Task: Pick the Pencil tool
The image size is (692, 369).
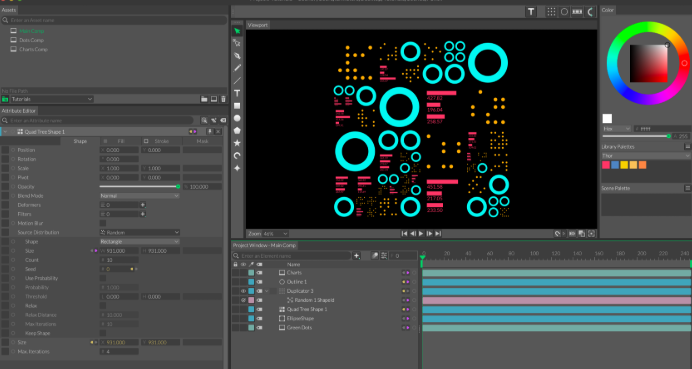Action: [237, 68]
